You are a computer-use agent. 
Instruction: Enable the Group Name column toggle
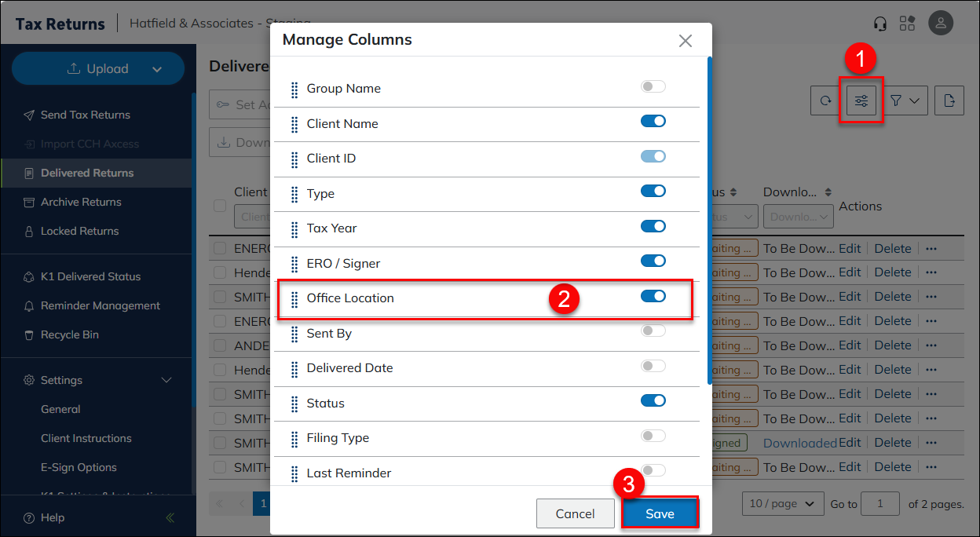[653, 86]
